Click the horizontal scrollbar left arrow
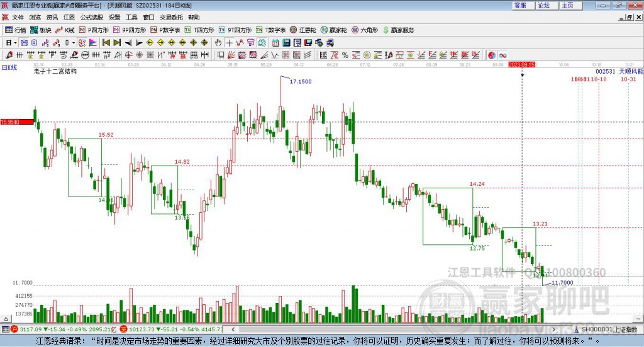644x347 pixels. pos(233,329)
